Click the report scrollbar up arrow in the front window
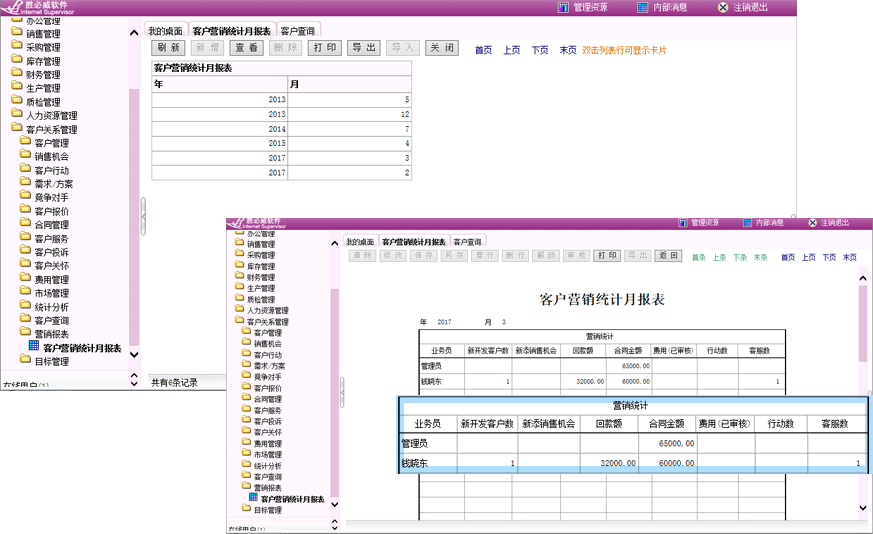Screen dimensions: 873x534 863,278
